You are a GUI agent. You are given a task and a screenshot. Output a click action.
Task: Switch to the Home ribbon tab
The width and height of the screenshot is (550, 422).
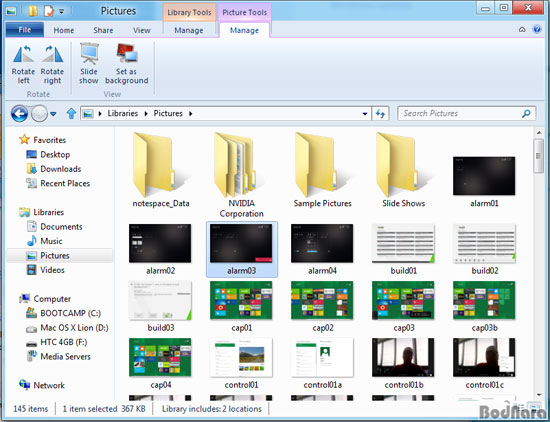point(64,31)
